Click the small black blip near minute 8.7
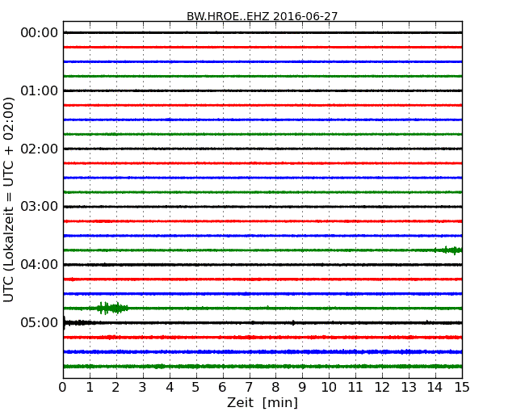Image resolution: width=525 pixels, height=420 pixels. pos(294,323)
